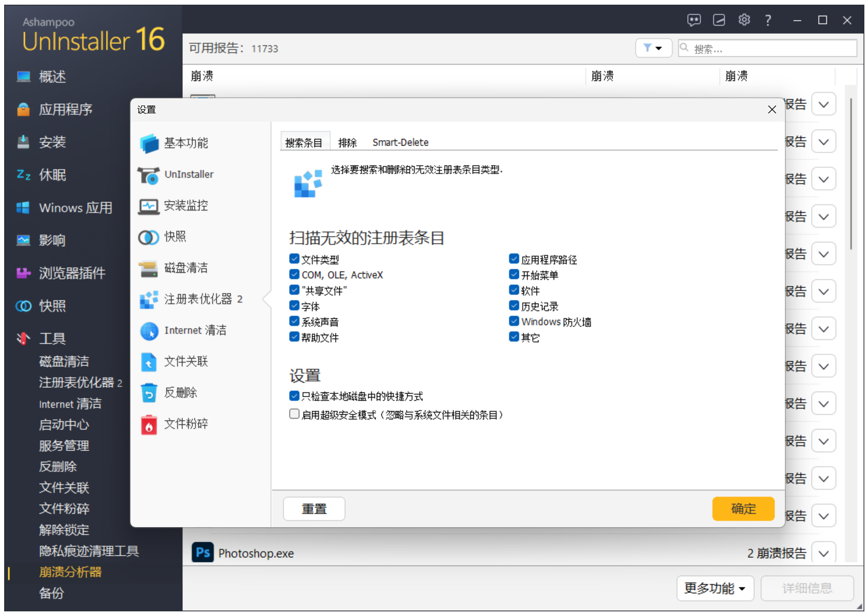Open 隐私痕迹清理工具 in sidebar

(x=89, y=551)
